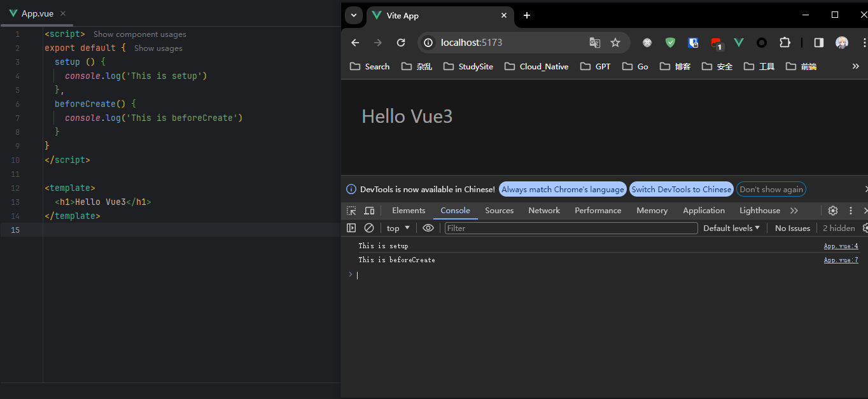
Task: Close the App.vue editor tab
Action: [63, 13]
